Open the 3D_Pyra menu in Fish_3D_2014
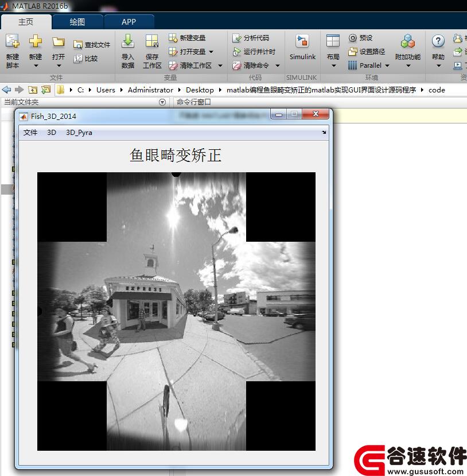Viewport: 467px width, 476px height. pyautogui.click(x=79, y=133)
